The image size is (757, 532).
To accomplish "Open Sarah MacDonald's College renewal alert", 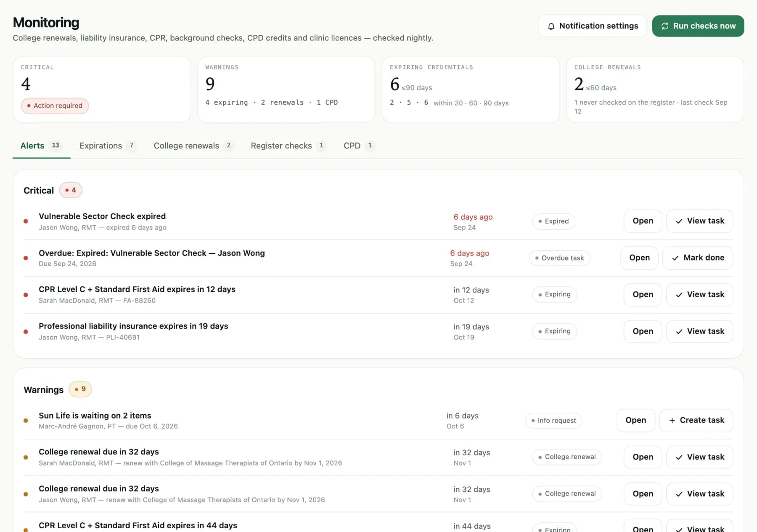I will coord(643,457).
